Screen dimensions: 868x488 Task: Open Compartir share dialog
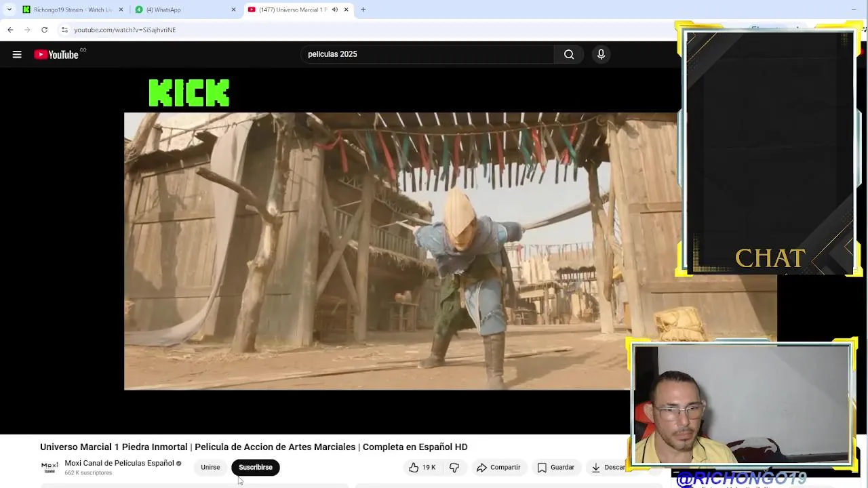click(498, 467)
